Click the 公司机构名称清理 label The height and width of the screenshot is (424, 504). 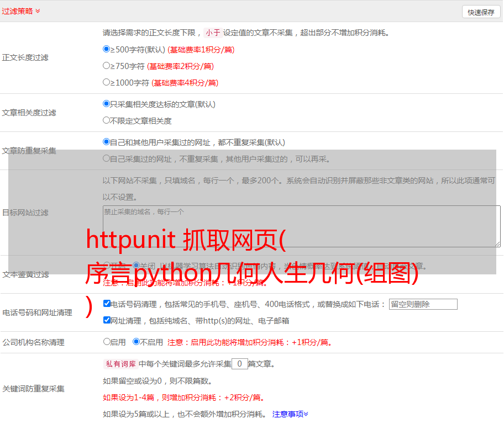[x=33, y=342]
